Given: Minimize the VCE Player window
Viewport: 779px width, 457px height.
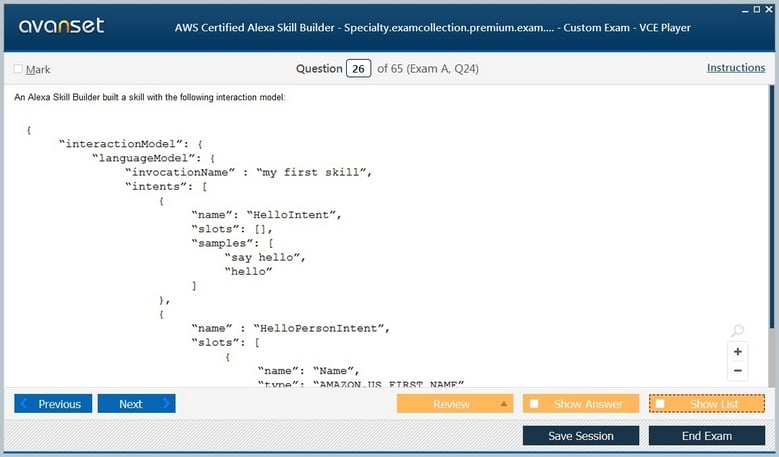Looking at the screenshot, I should (745, 10).
